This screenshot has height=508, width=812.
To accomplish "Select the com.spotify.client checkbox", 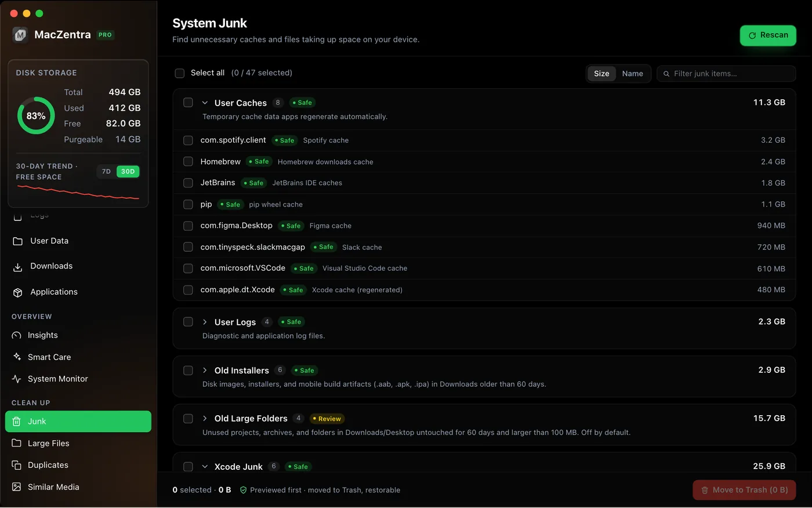I will point(188,140).
